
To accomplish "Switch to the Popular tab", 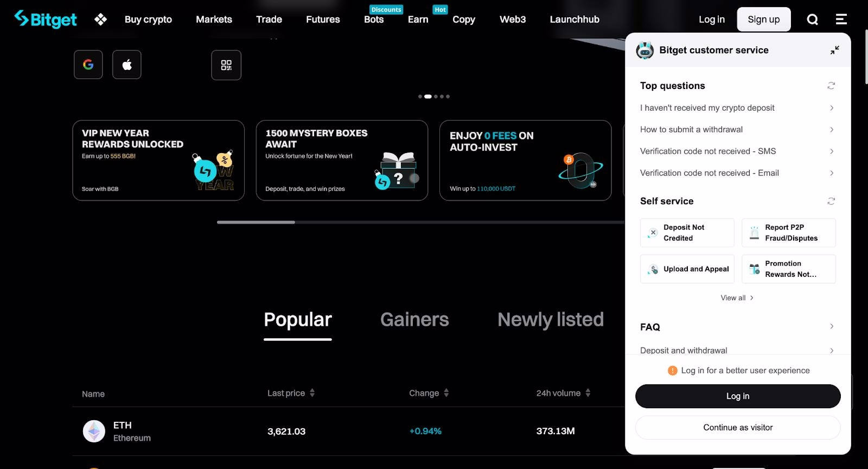I will pyautogui.click(x=298, y=320).
